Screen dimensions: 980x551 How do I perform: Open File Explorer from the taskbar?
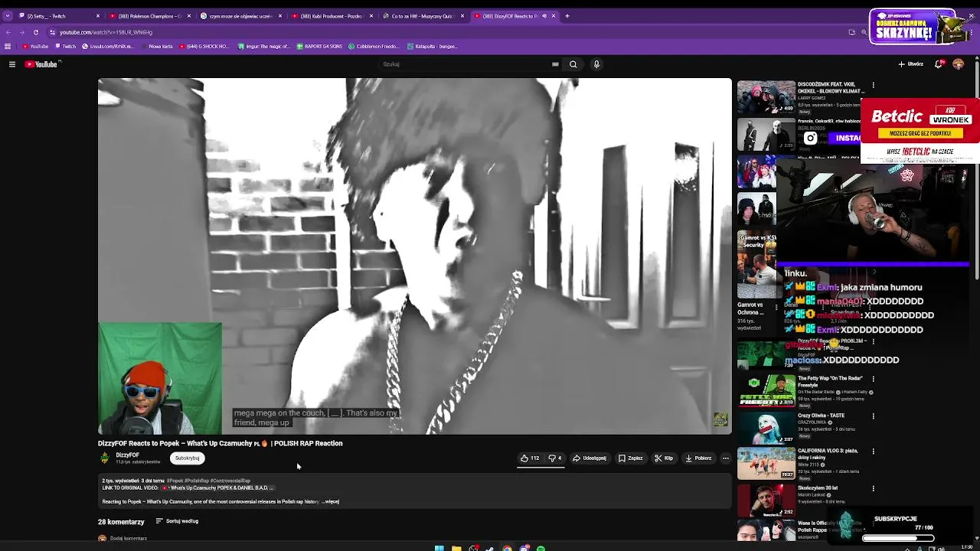click(456, 548)
